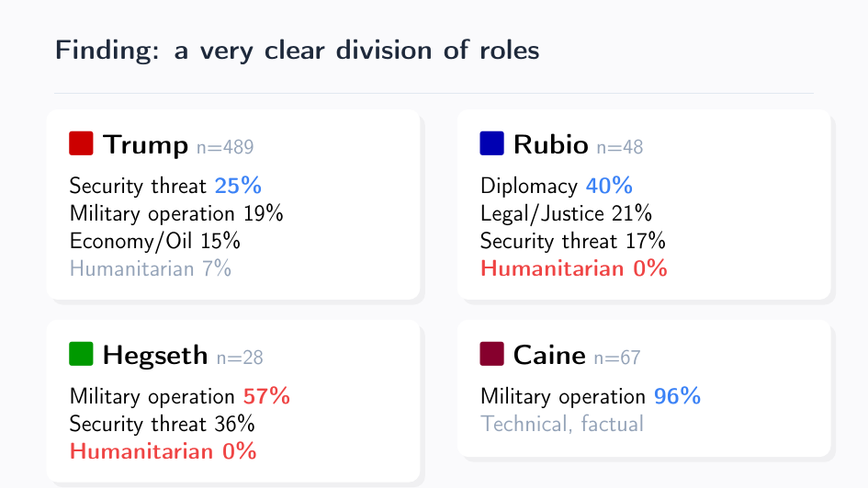
Task: Click the Hegseth card heading
Action: pos(155,355)
